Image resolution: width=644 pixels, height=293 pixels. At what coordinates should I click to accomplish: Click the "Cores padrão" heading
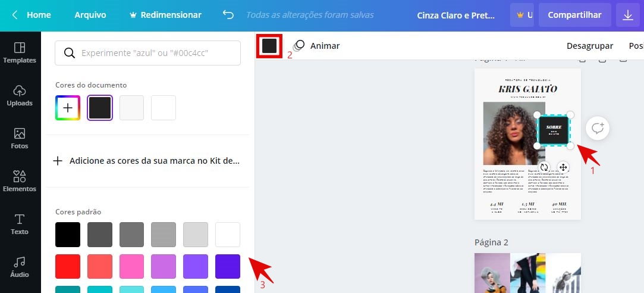[x=78, y=212]
